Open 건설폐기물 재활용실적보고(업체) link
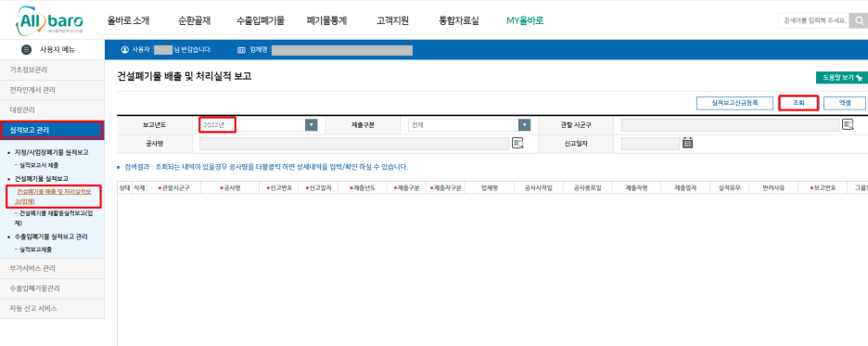This screenshot has width=868, height=346. click(x=53, y=218)
